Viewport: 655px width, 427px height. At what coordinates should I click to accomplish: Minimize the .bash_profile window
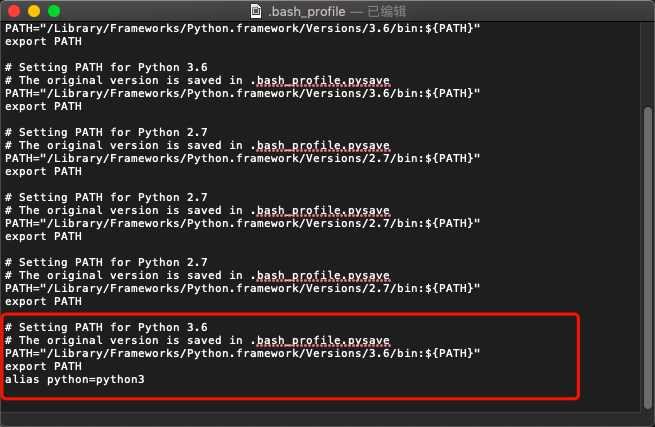pyautogui.click(x=34, y=11)
